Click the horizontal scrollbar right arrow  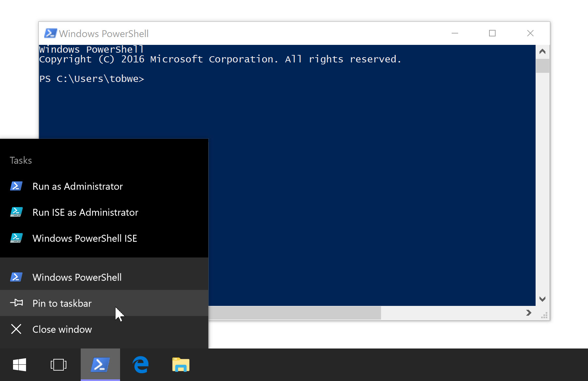(529, 313)
